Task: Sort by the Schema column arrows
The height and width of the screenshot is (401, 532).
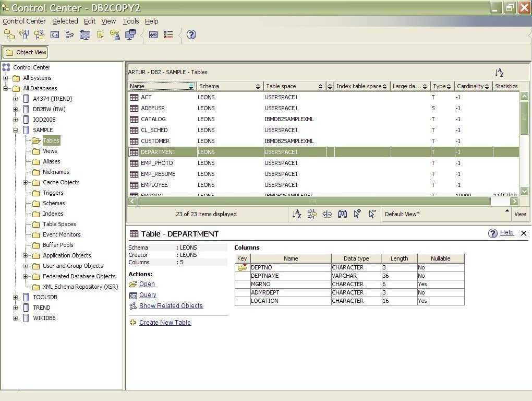Action: pyautogui.click(x=258, y=87)
